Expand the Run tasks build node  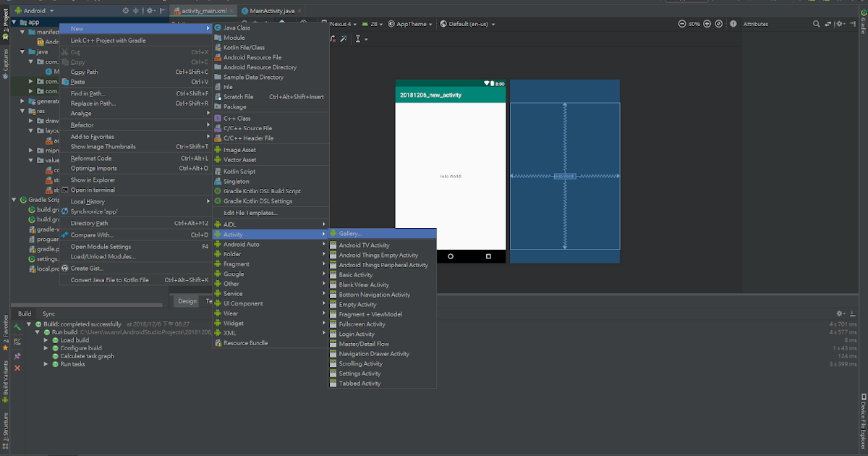click(45, 364)
